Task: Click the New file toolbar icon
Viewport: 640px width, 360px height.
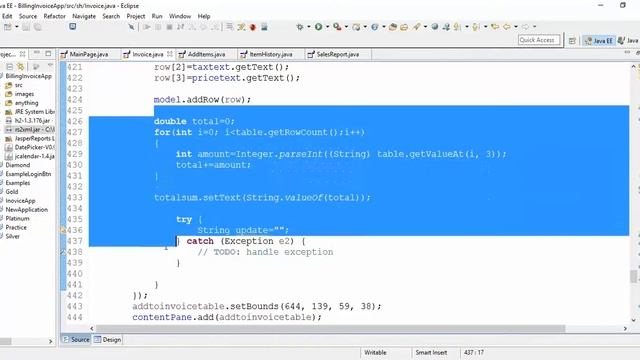Action: click(x=8, y=27)
